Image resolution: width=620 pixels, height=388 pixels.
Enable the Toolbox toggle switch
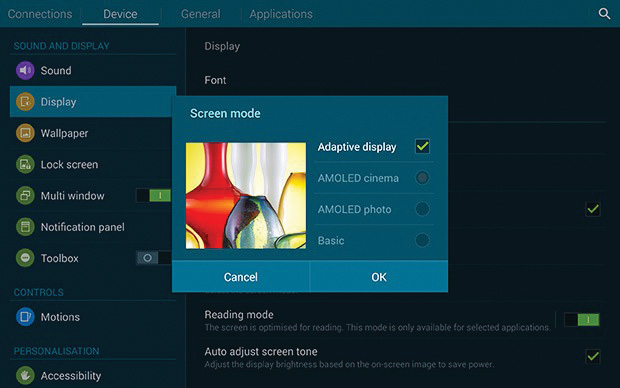[154, 258]
